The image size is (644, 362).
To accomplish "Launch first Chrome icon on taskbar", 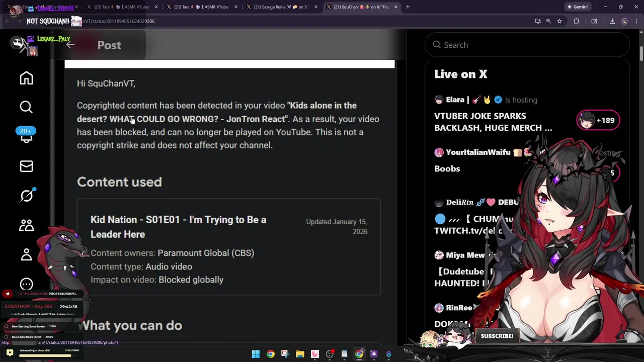I will click(x=271, y=354).
